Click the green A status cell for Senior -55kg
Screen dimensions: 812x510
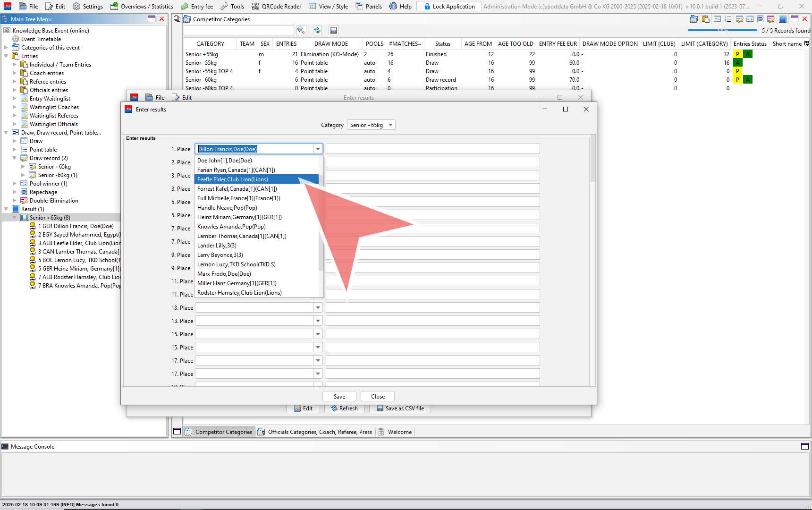pyautogui.click(x=737, y=63)
